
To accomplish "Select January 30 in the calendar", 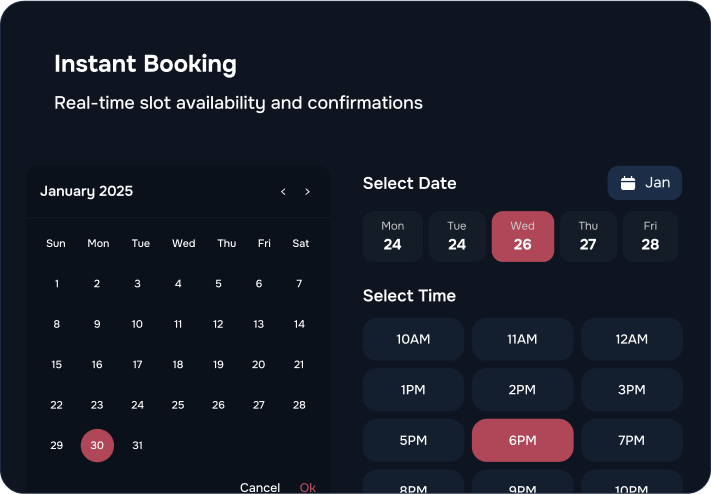I will pos(97,446).
